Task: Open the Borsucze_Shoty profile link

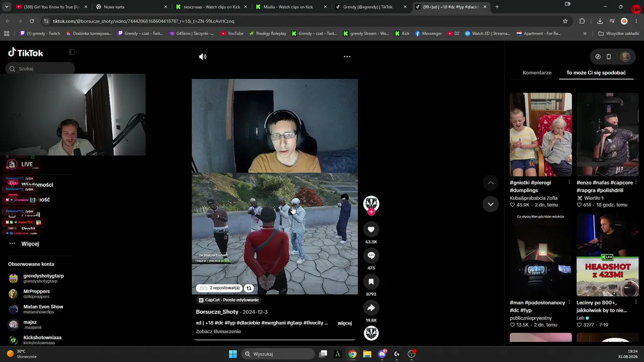Action: click(217, 312)
